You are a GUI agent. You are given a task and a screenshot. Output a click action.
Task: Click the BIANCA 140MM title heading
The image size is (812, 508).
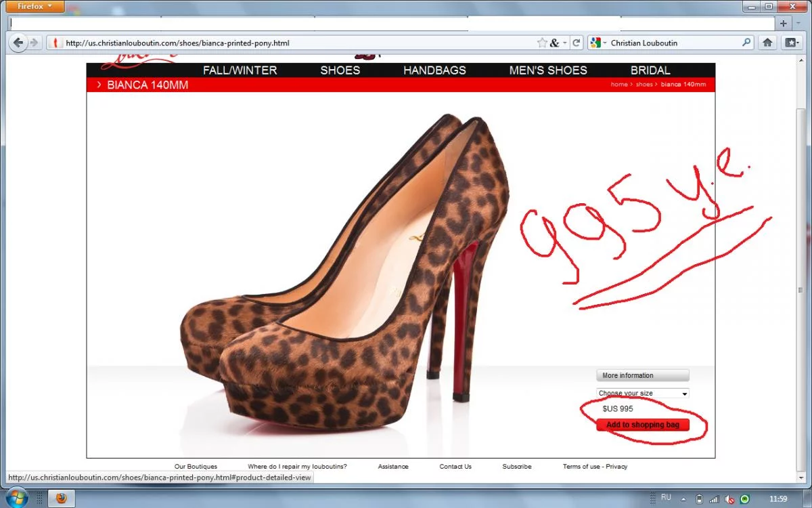148,85
